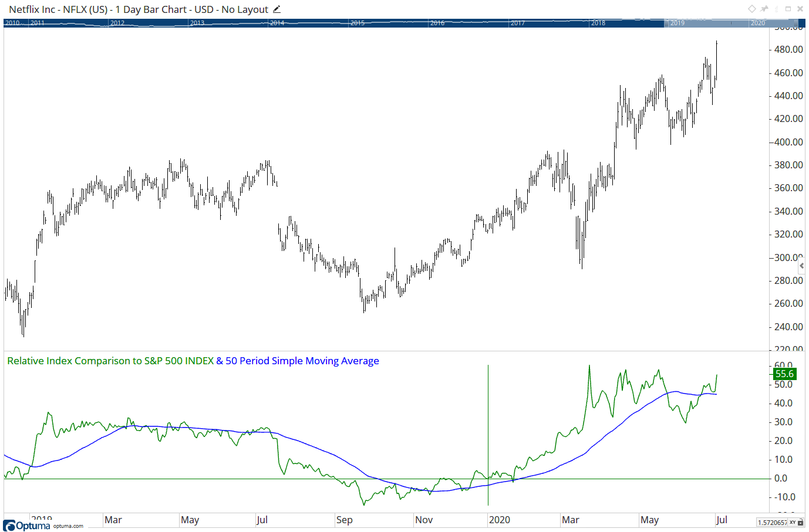Image resolution: width=809 pixels, height=532 pixels.
Task: Maximize the chart window
Action: coord(788,9)
